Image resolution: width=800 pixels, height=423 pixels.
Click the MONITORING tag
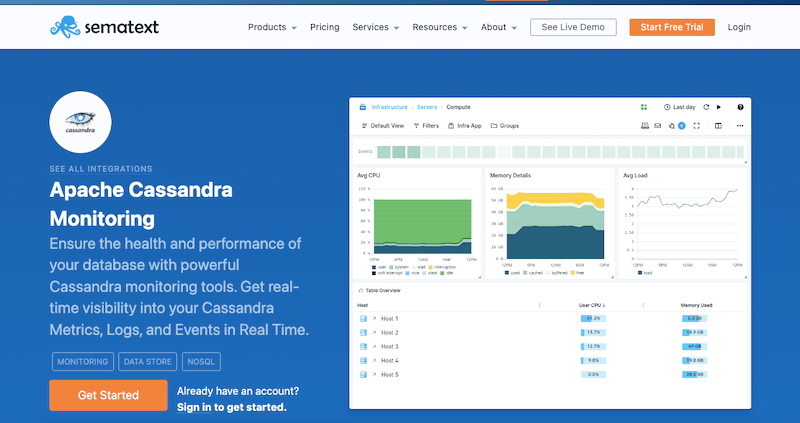[83, 362]
